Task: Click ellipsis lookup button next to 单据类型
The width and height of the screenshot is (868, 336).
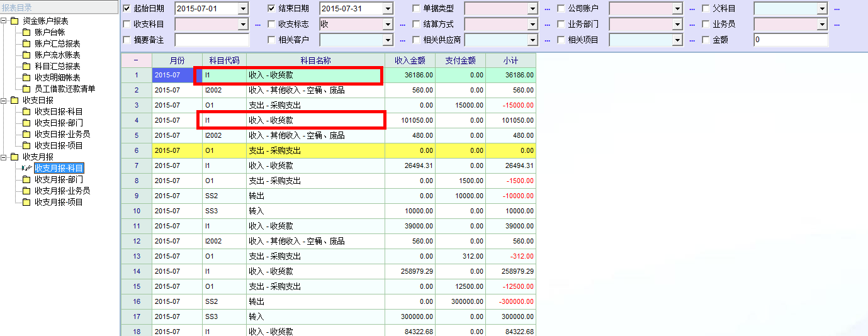Action: (x=547, y=9)
